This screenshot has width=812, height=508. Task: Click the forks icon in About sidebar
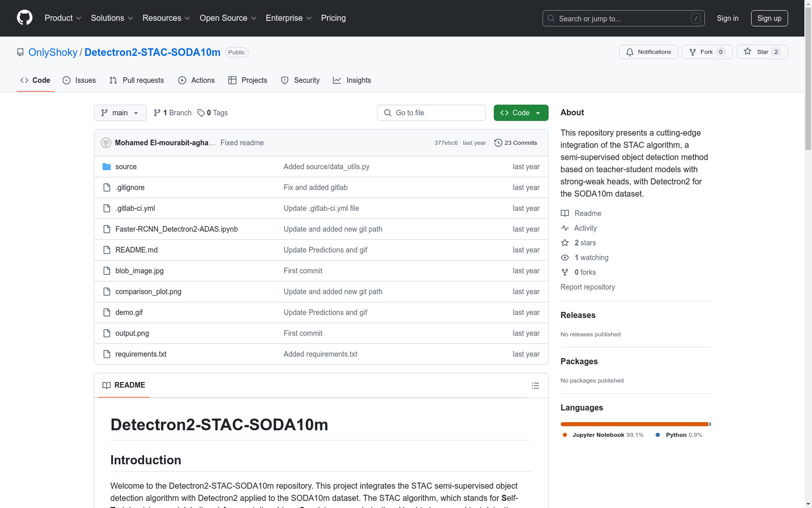(565, 272)
